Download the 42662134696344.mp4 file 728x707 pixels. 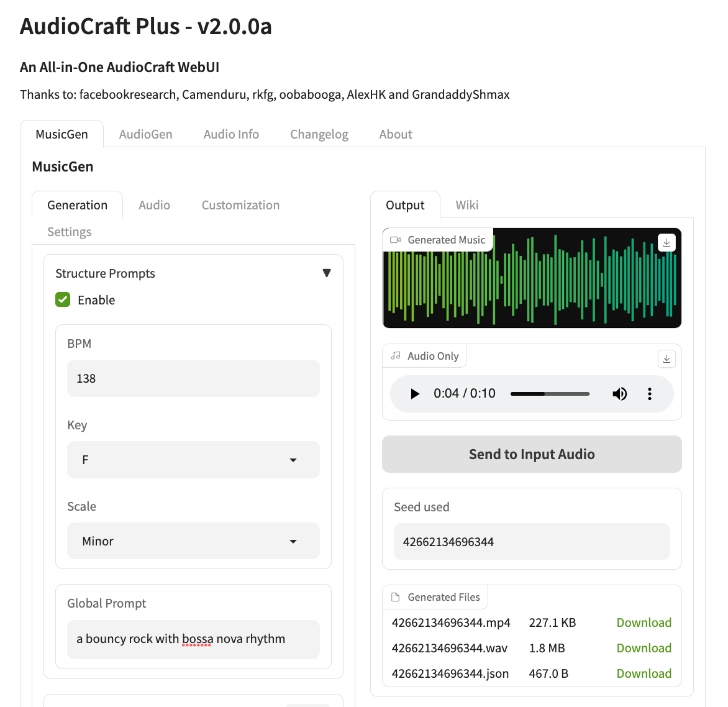(644, 623)
